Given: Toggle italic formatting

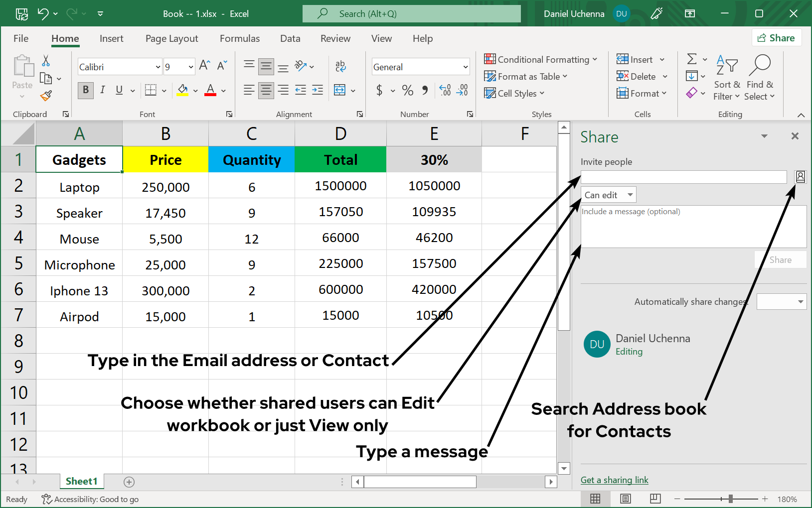Looking at the screenshot, I should (x=102, y=90).
